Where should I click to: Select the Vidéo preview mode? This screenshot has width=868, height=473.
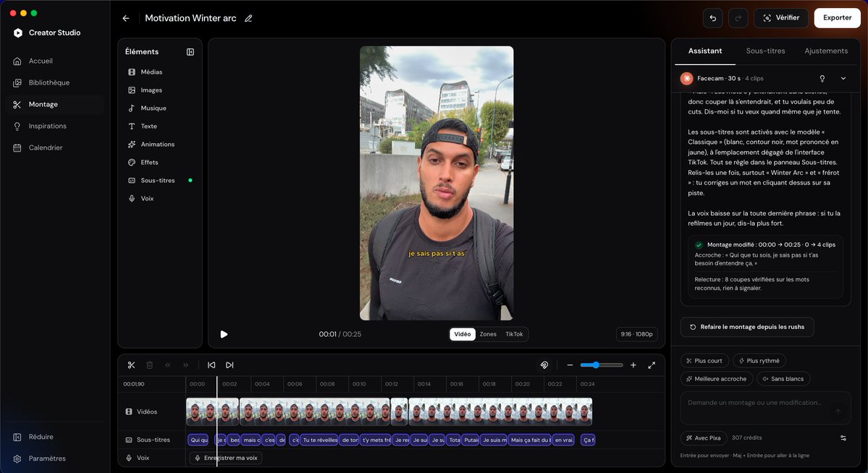click(462, 334)
